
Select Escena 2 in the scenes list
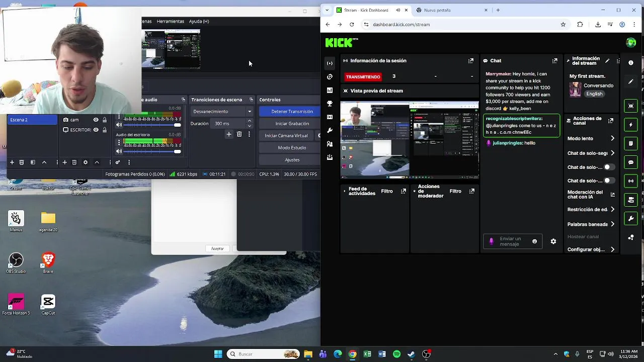coord(32,120)
